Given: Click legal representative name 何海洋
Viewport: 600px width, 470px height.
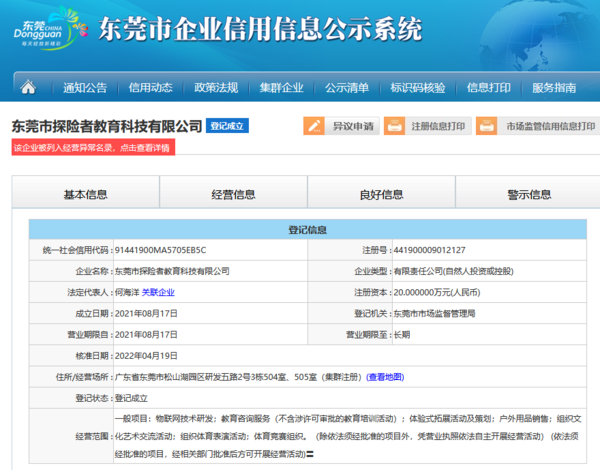Looking at the screenshot, I should pos(127,292).
